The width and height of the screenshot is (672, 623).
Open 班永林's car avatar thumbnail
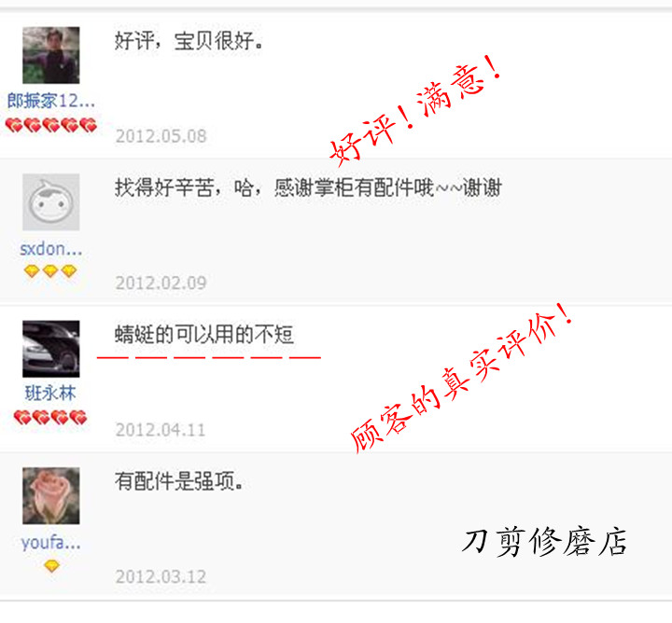click(x=51, y=349)
